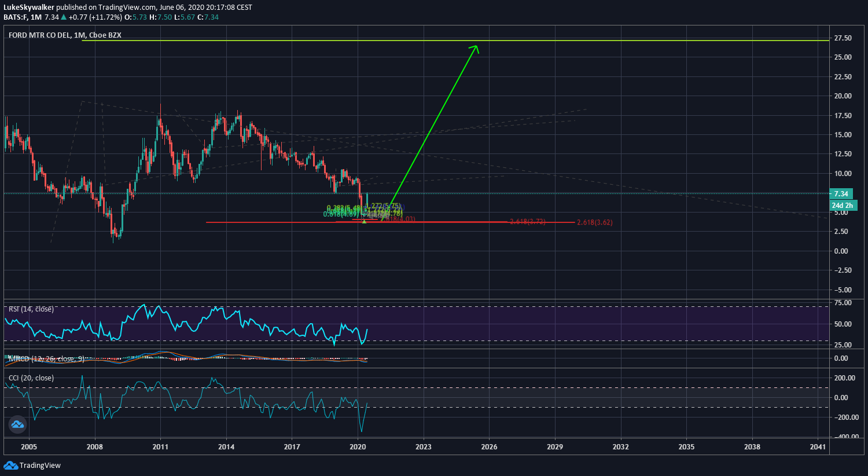Click the 2005 year on time axis

[x=29, y=447]
